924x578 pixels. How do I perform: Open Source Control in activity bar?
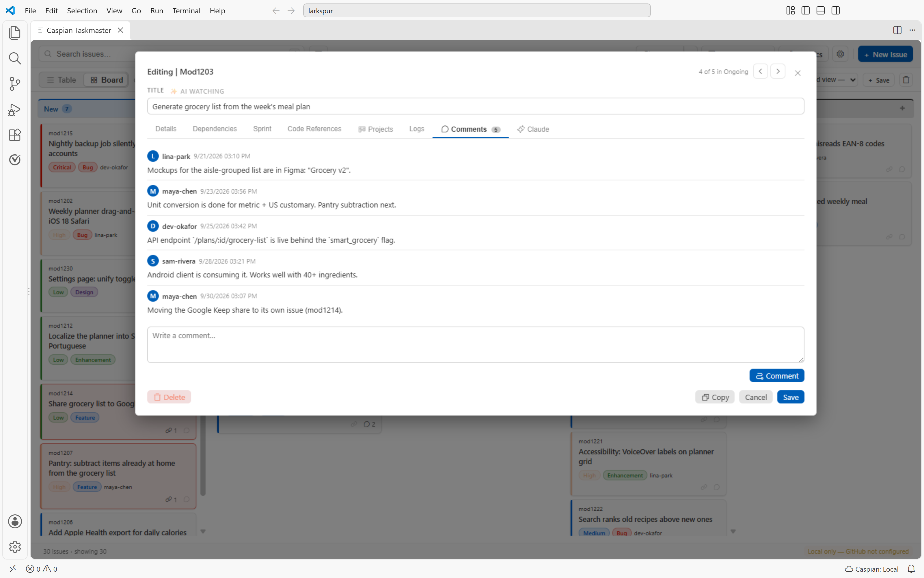(x=14, y=84)
